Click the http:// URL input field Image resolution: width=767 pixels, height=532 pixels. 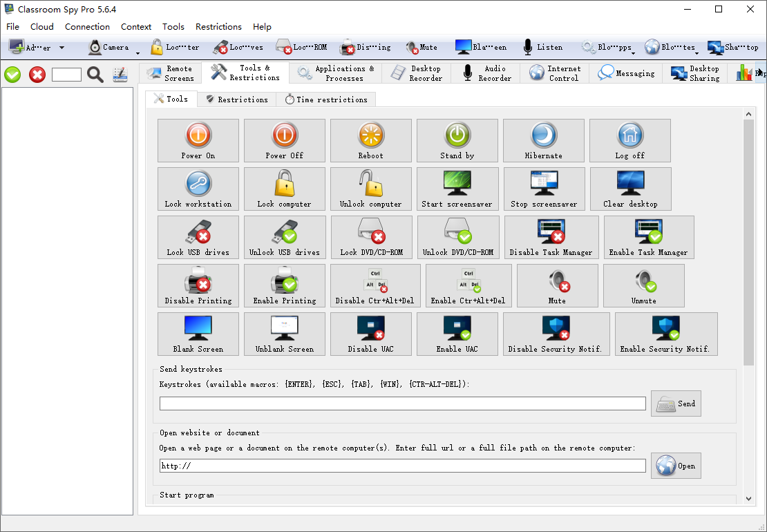(x=402, y=466)
